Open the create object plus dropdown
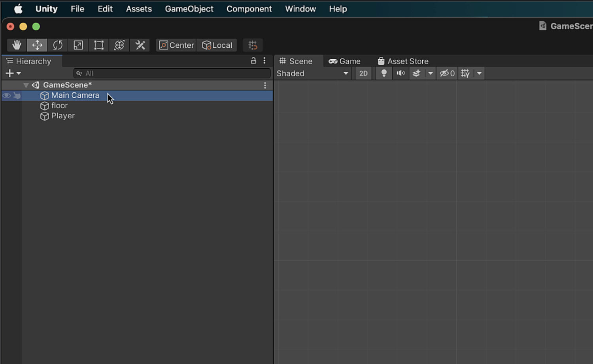Image resolution: width=593 pixels, height=364 pixels. pyautogui.click(x=13, y=73)
